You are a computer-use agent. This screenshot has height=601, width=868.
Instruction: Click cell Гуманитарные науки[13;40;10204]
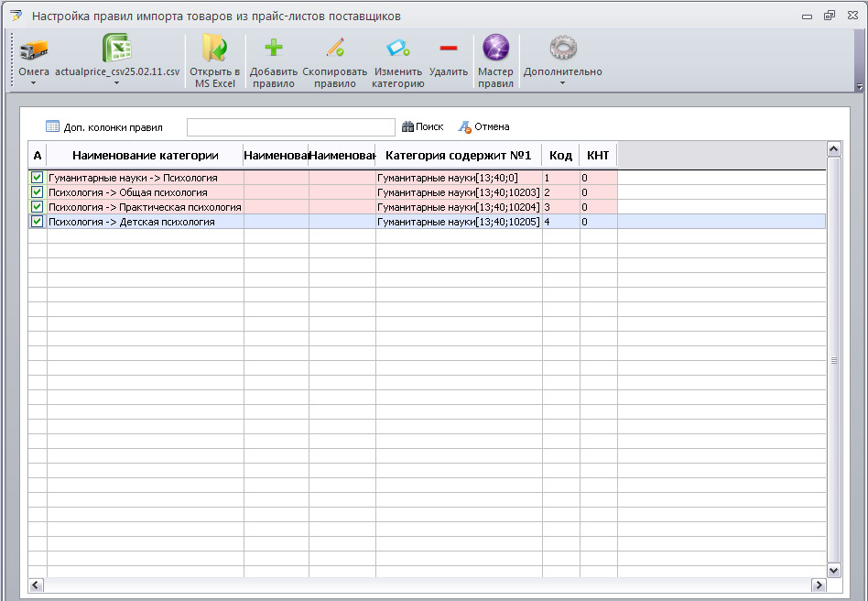pos(459,207)
